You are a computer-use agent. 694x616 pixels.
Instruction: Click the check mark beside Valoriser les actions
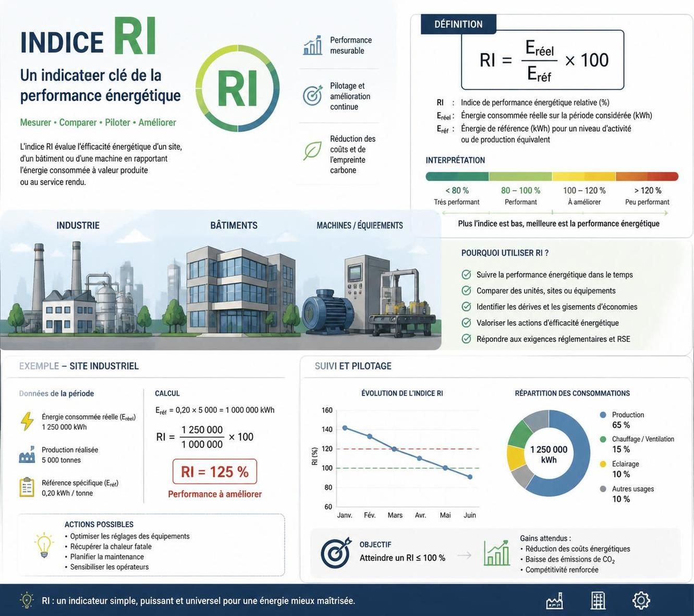(x=467, y=323)
